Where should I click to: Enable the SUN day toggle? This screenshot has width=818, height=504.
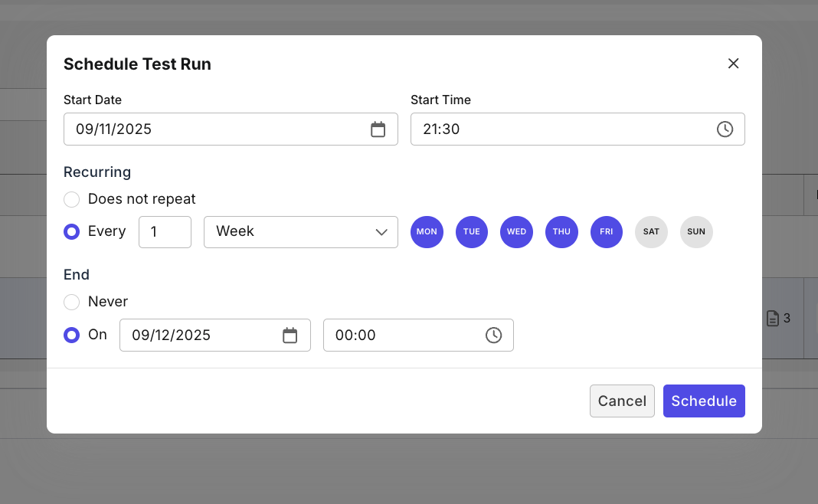pyautogui.click(x=696, y=232)
